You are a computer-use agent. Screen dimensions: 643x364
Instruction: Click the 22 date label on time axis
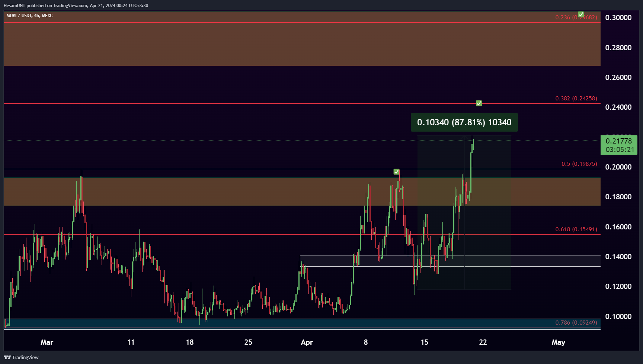[483, 342]
